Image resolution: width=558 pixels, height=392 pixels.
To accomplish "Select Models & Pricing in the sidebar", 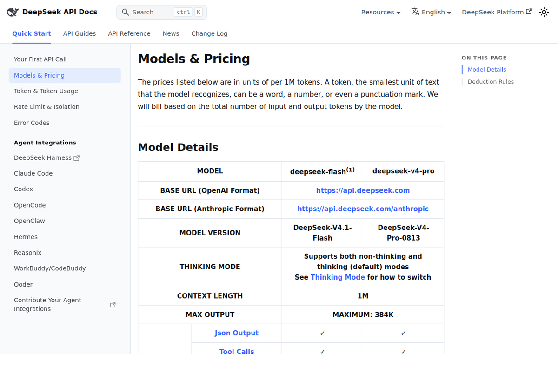I will pyautogui.click(x=65, y=75).
